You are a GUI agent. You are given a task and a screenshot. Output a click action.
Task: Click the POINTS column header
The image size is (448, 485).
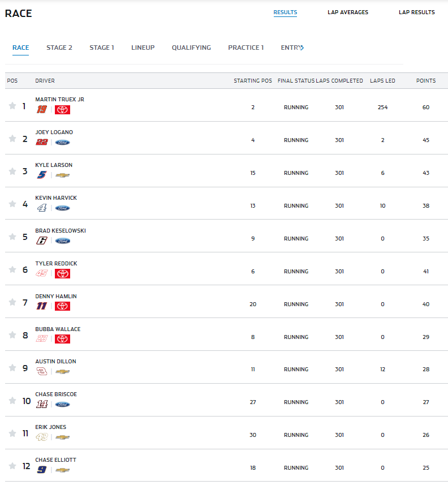pyautogui.click(x=426, y=81)
